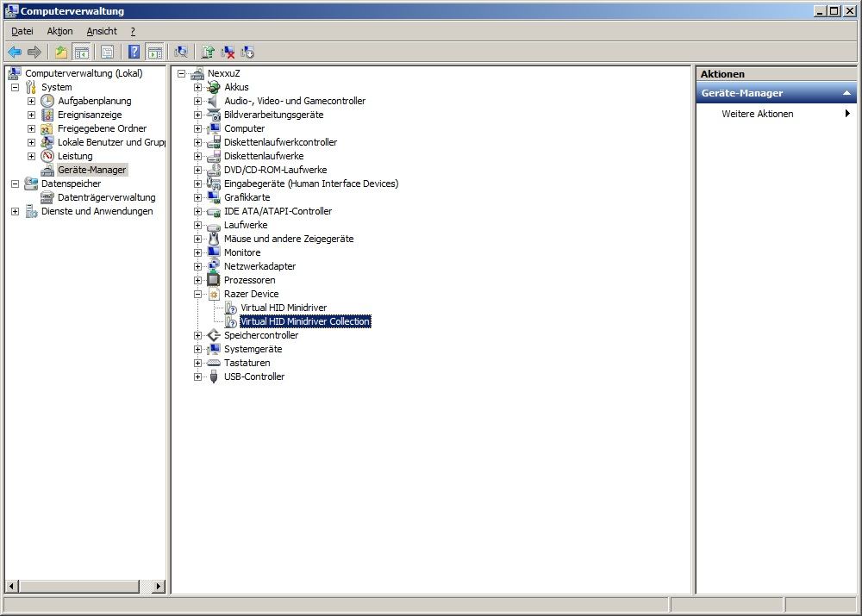Click left pane scrollbar right arrow
Image resolution: width=862 pixels, height=616 pixels.
tap(159, 587)
